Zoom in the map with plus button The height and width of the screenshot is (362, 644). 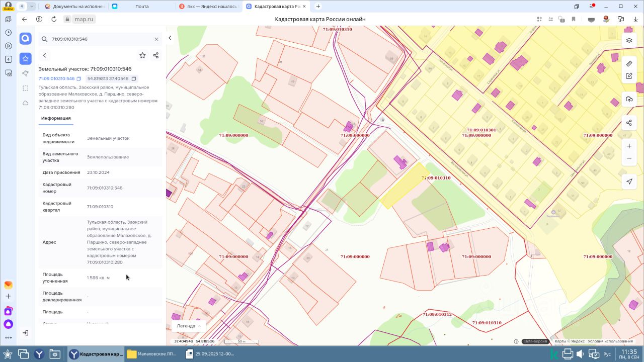[629, 146]
